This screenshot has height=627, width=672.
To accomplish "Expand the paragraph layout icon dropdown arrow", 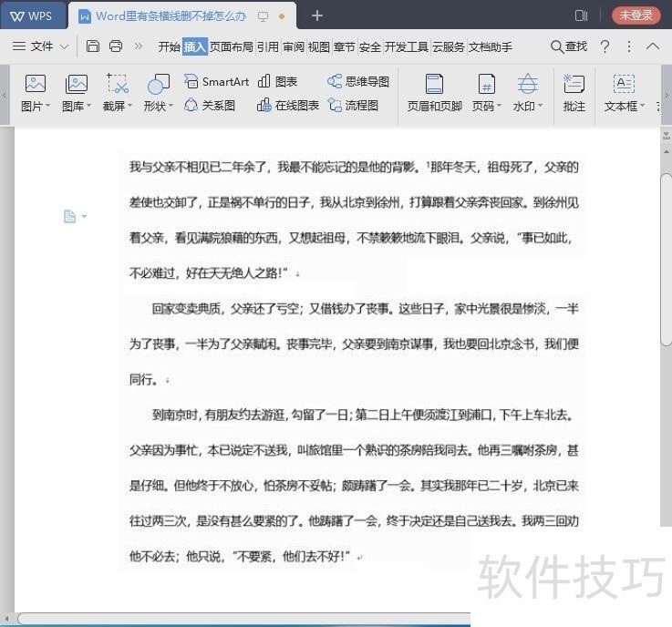I will 84,216.
